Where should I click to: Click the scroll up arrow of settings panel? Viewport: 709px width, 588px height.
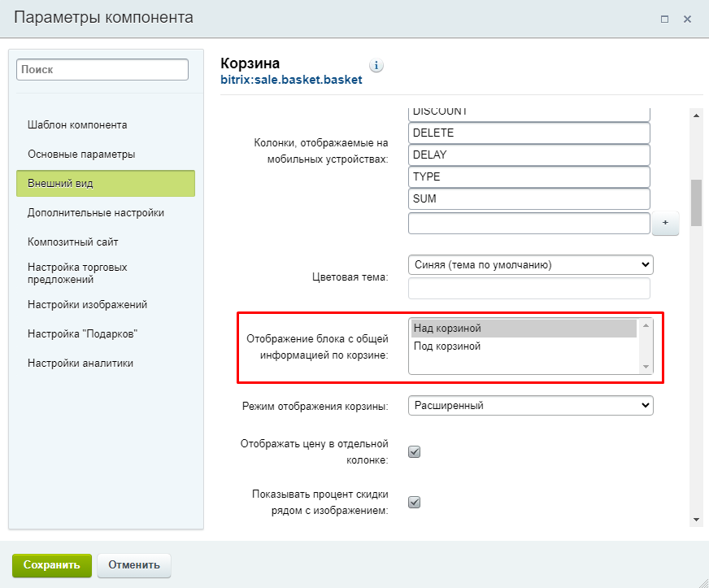click(x=696, y=115)
